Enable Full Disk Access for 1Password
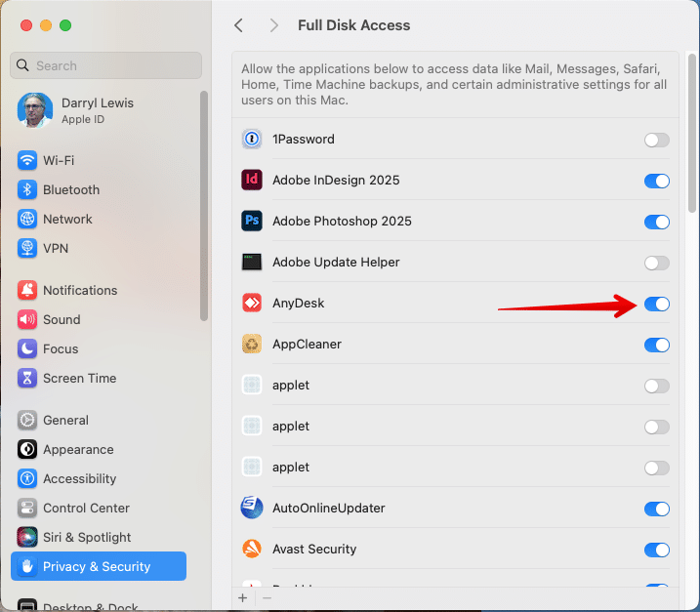700x612 pixels. pyautogui.click(x=656, y=141)
